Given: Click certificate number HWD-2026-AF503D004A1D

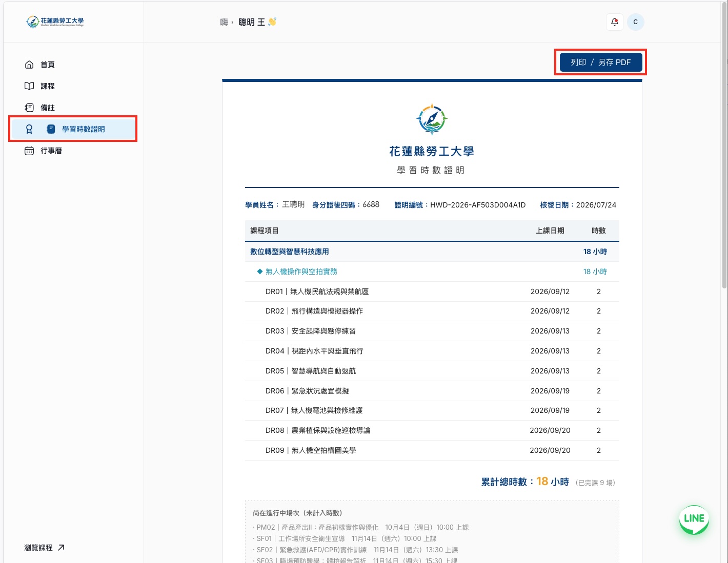Looking at the screenshot, I should pos(478,205).
